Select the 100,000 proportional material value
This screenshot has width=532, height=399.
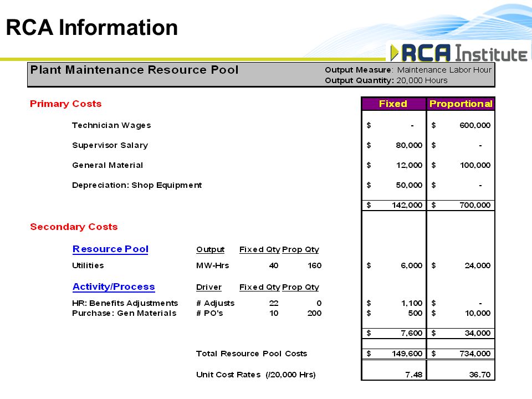point(475,165)
